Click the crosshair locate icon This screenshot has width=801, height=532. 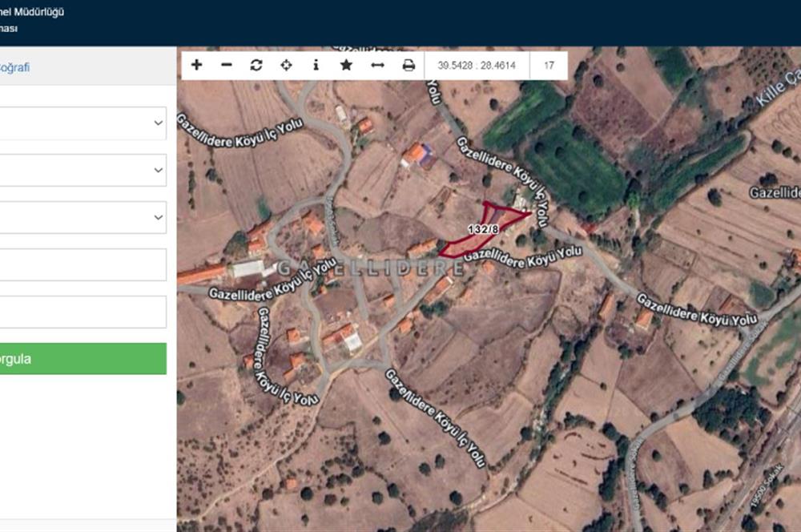286,65
